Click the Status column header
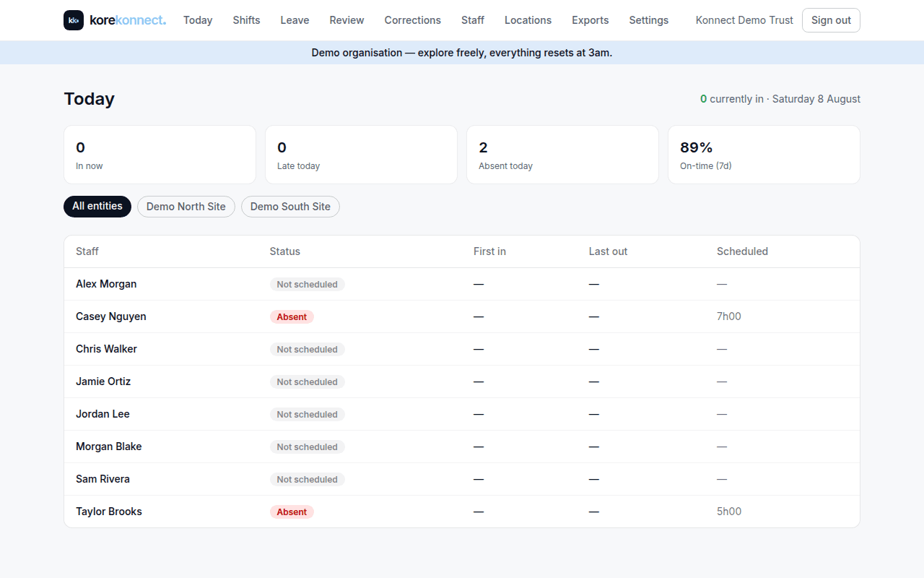Screen dimensions: 924x578 tap(285, 251)
